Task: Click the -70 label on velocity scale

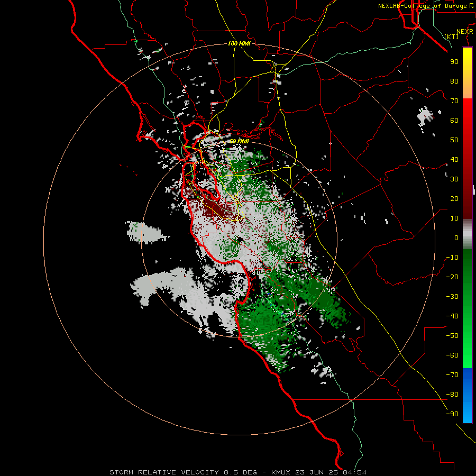Action: (452, 375)
